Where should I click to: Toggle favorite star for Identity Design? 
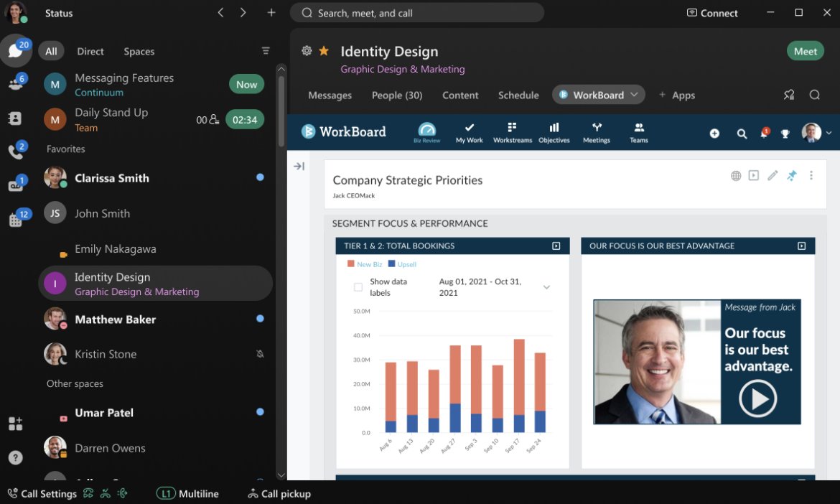coord(324,51)
